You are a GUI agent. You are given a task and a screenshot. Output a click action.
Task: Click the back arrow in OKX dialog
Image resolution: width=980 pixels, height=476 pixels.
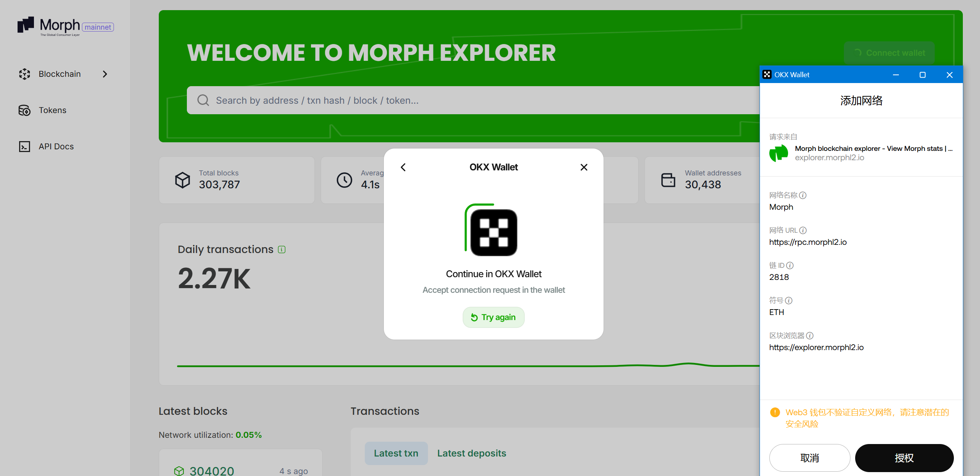click(x=403, y=167)
